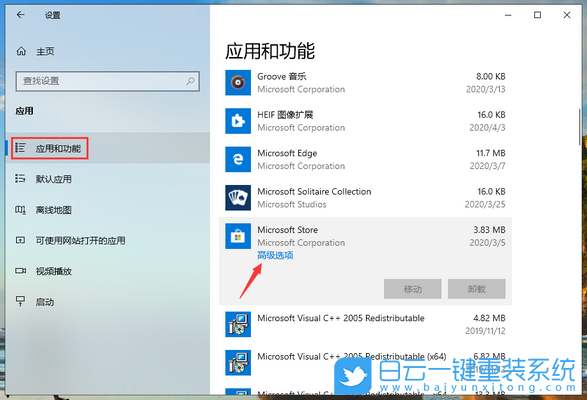Click the 启动 sidebar icon
Image resolution: width=587 pixels, height=400 pixels.
click(20, 301)
